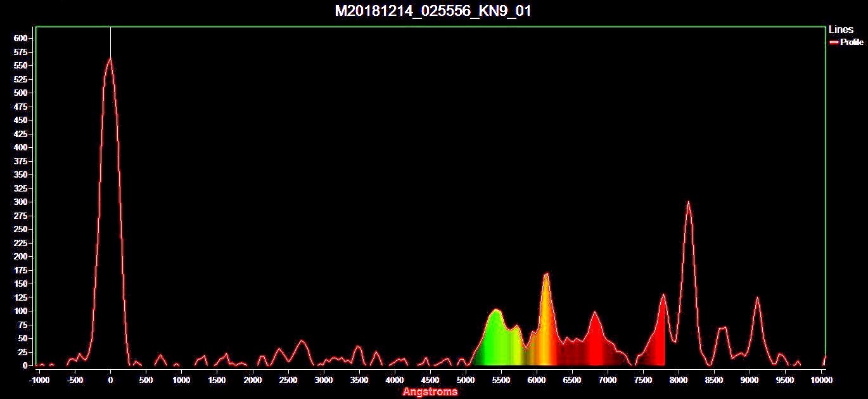Toggle the Profile series legend label
Viewport: 868px width, 399px height.
pyautogui.click(x=852, y=43)
